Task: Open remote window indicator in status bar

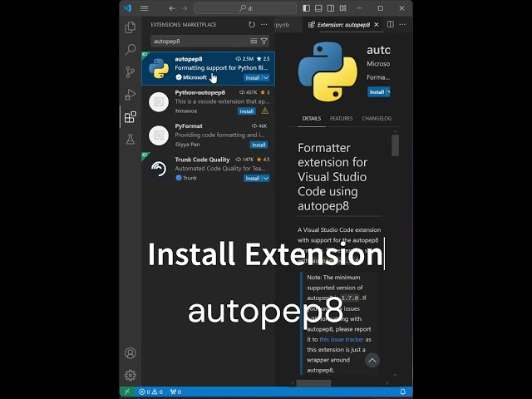Action: 127,392
